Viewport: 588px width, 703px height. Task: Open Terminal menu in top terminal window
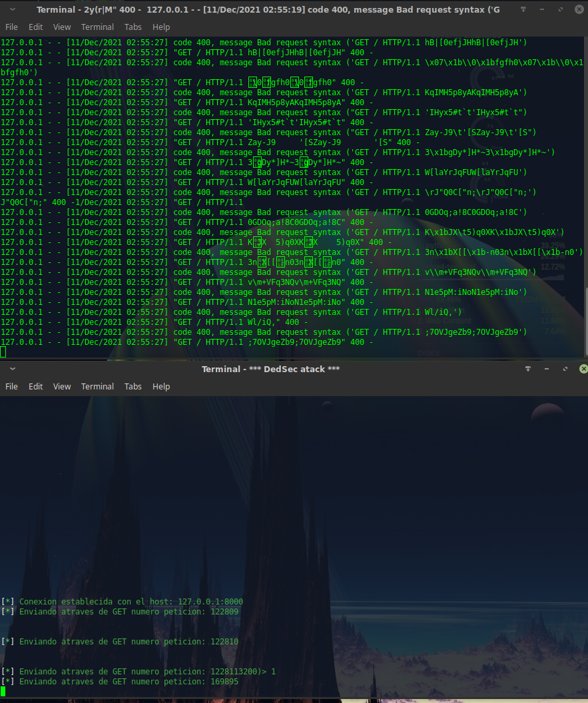[x=97, y=27]
